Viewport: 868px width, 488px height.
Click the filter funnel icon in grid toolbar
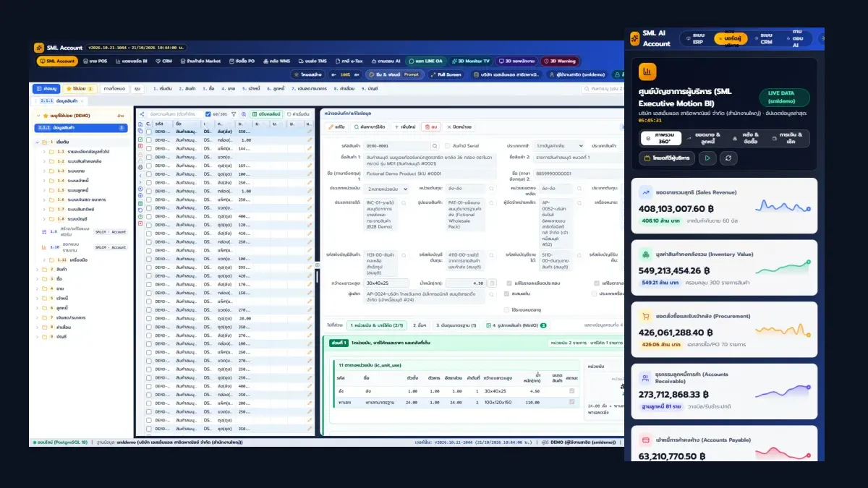(x=233, y=114)
